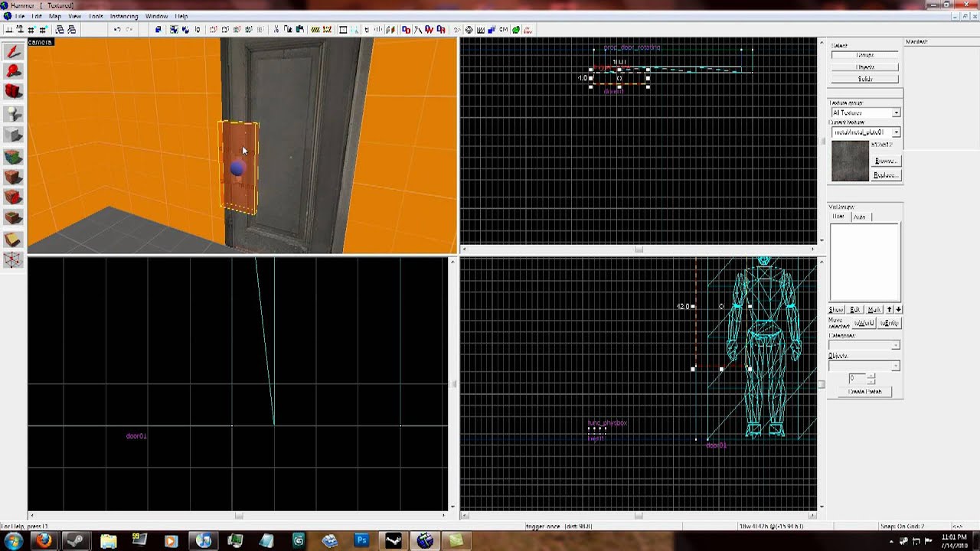This screenshot has width=980, height=551.
Task: Toggle the 3D grid display icon
Action: pos(19,30)
